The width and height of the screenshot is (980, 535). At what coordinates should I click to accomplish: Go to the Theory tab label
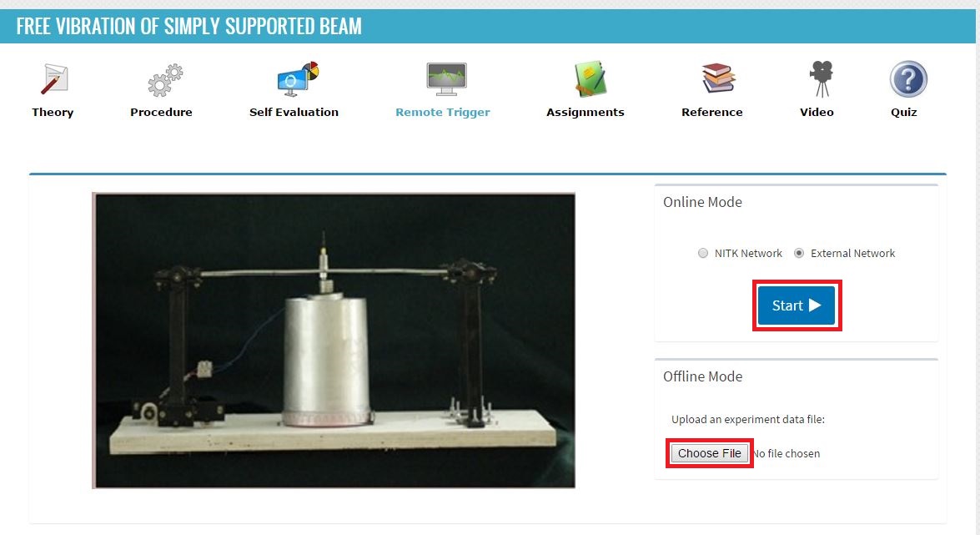pos(53,112)
